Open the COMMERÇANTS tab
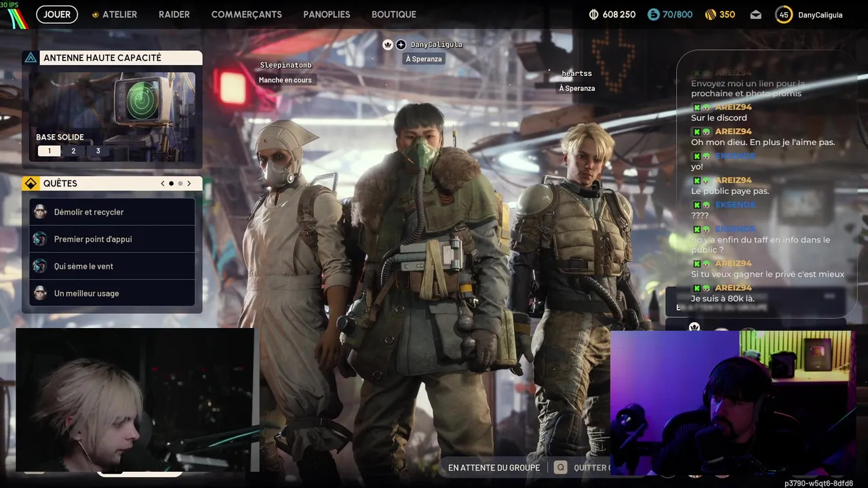868x488 pixels. [246, 14]
